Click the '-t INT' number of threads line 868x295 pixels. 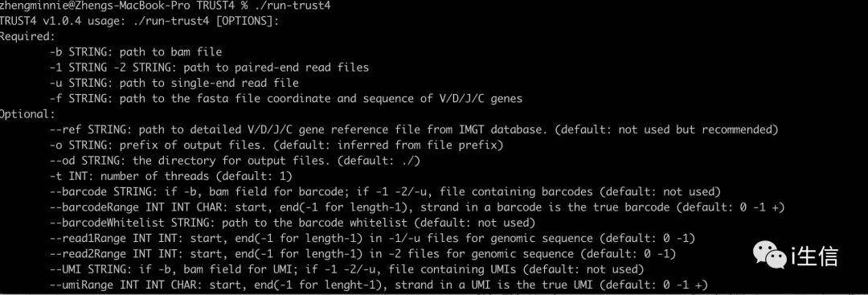(x=171, y=177)
